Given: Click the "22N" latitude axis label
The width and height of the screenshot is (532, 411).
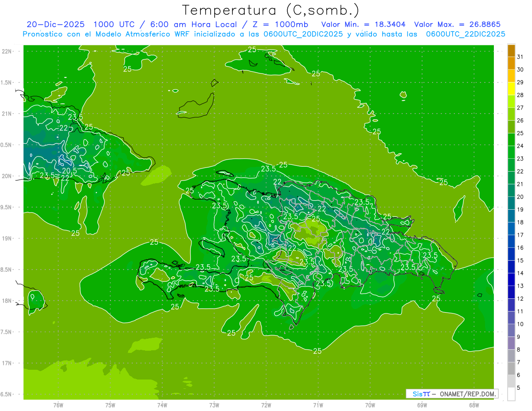Looking at the screenshot, I should pos(8,51).
